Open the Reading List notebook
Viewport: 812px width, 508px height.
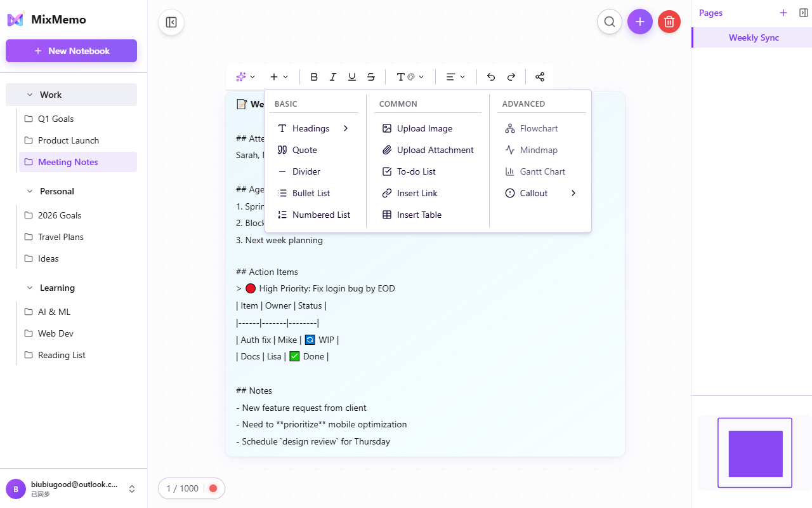[78, 355]
